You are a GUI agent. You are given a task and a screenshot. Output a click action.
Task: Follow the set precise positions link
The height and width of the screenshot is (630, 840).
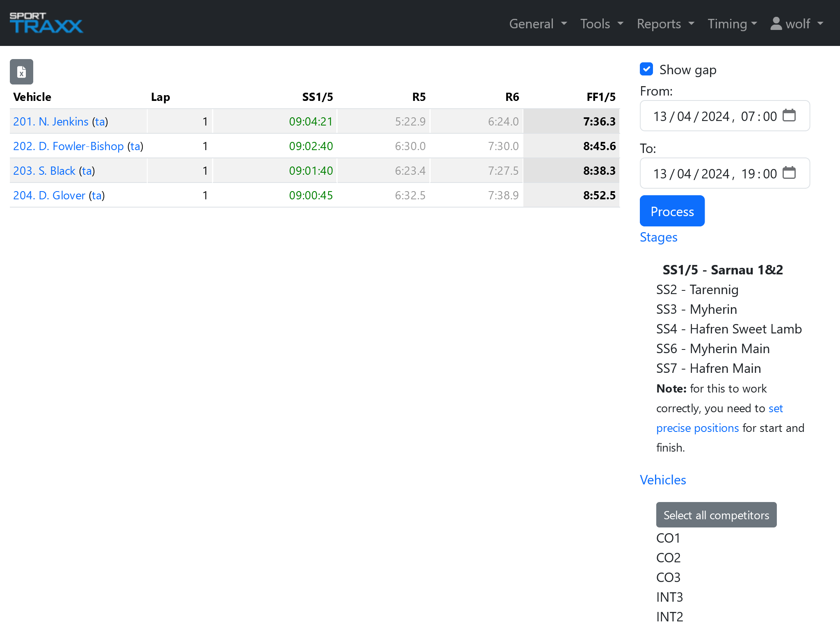697,428
